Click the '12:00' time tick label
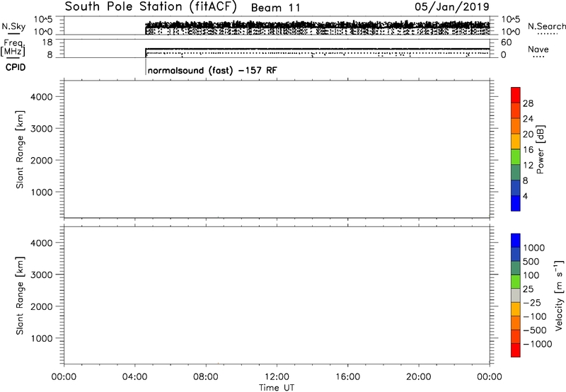This screenshot has height=392, width=566. (x=277, y=377)
